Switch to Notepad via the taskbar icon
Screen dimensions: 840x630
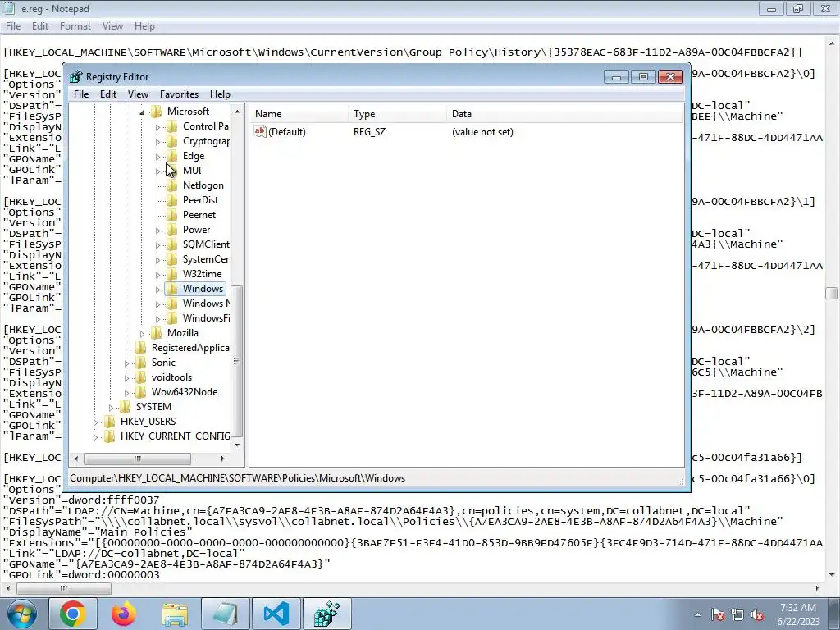pos(226,614)
